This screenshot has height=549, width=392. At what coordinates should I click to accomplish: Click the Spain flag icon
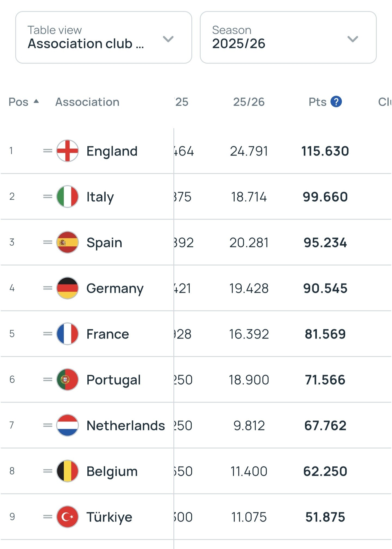pos(68,242)
